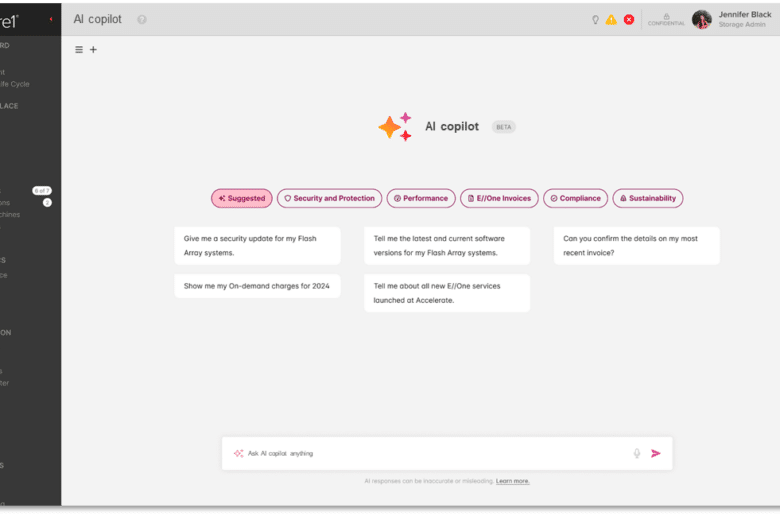Choose the confirm recent invoice prompt
The image size is (780, 516).
pyautogui.click(x=636, y=246)
